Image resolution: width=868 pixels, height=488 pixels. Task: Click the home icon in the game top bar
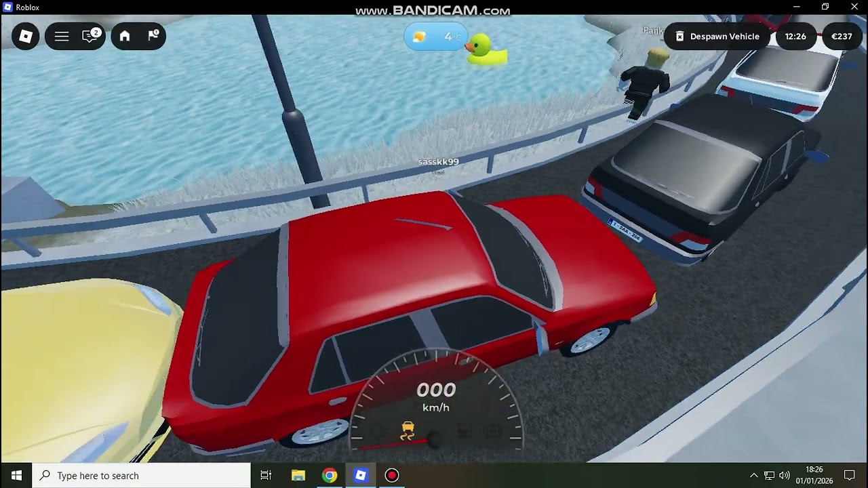[125, 37]
